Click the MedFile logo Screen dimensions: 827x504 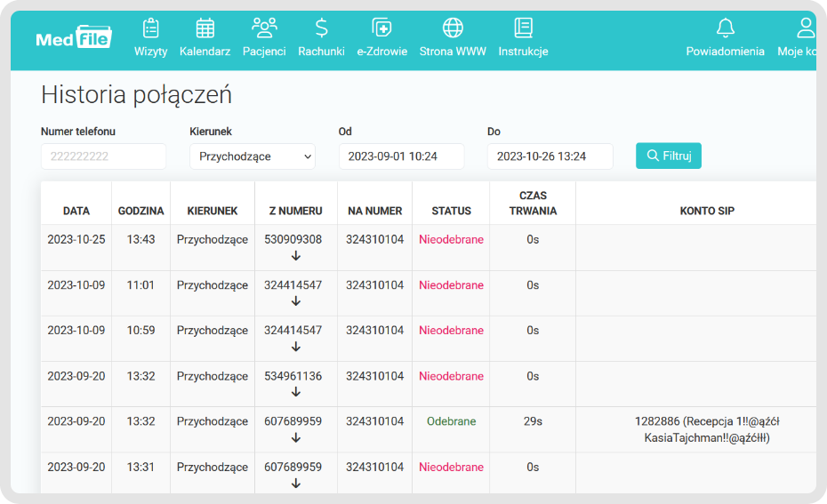coord(74,37)
